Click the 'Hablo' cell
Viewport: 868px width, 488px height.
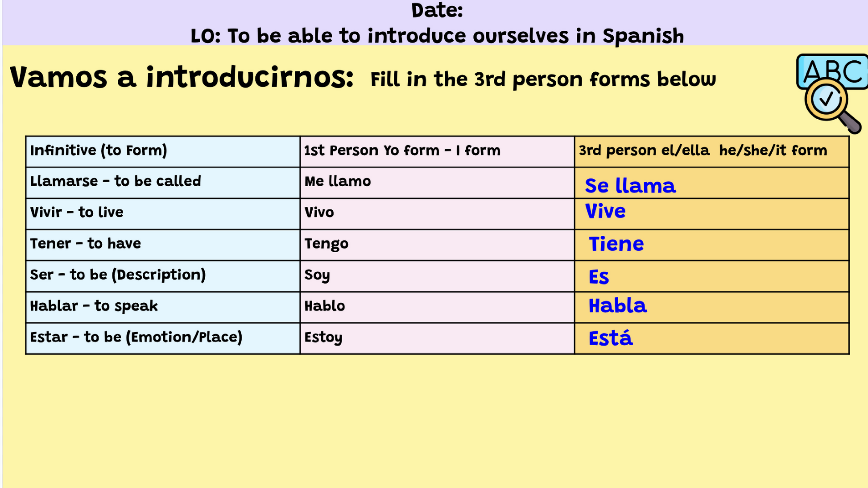pyautogui.click(x=437, y=308)
